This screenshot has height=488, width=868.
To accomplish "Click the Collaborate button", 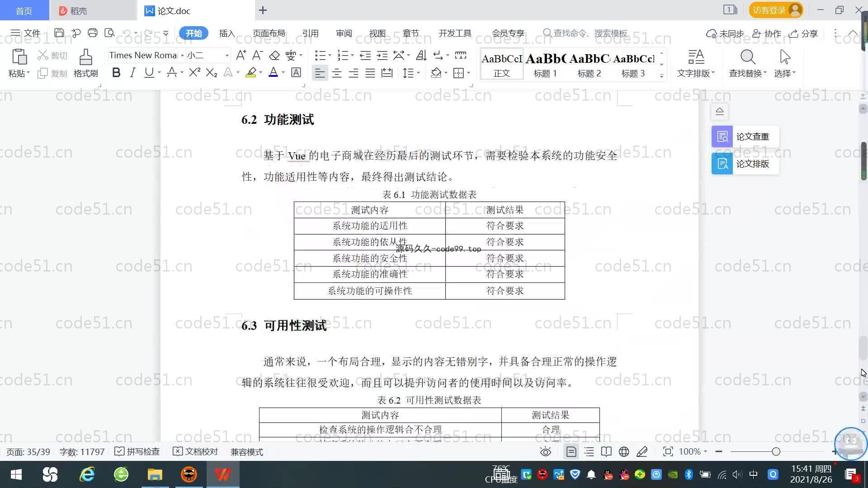I will 767,33.
